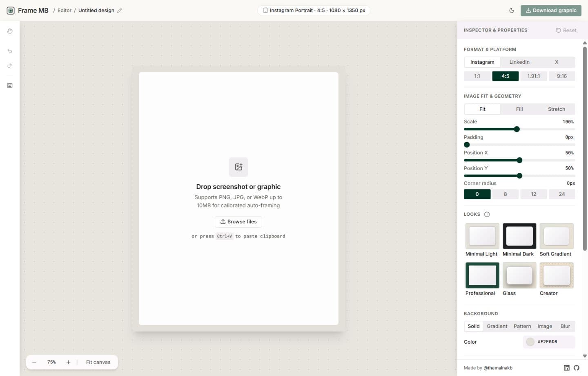Click the Scale 100% value
The height and width of the screenshot is (376, 588).
click(568, 122)
